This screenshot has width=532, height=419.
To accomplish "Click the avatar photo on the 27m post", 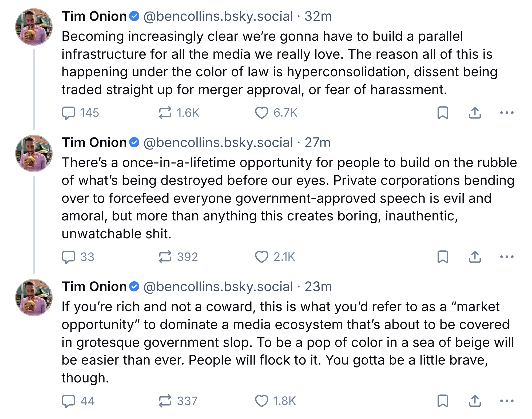I will point(34,153).
